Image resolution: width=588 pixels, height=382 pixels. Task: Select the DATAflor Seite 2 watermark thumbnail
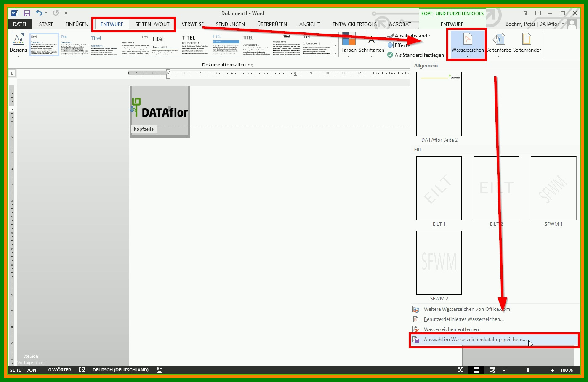[x=439, y=104]
